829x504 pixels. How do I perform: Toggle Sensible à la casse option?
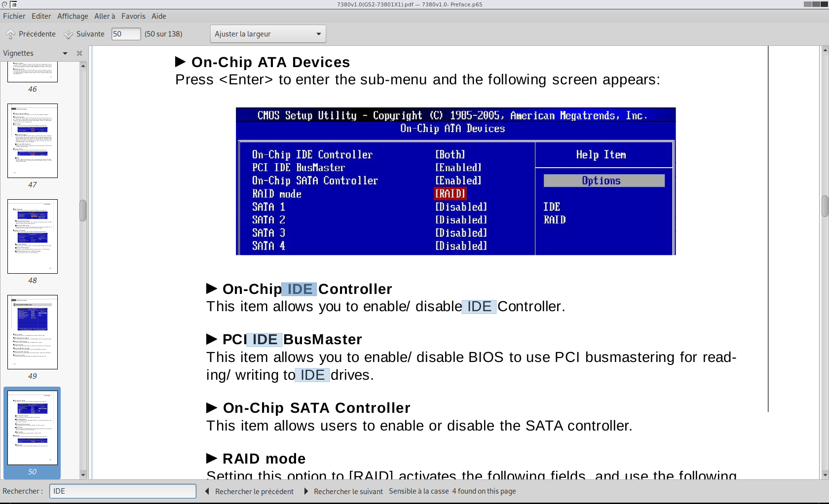[419, 491]
